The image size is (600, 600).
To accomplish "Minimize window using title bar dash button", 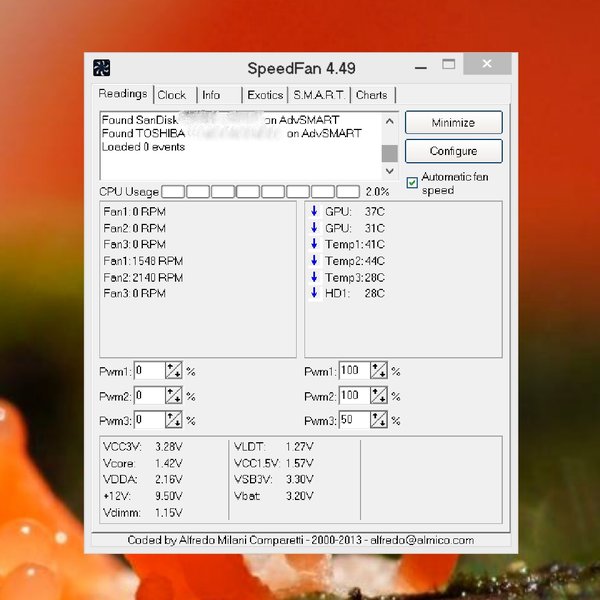I will click(x=421, y=68).
